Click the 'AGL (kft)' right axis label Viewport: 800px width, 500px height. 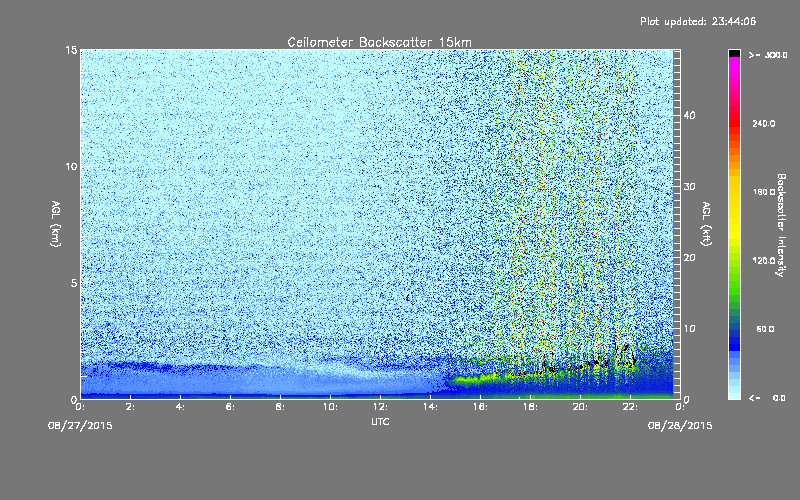pos(706,223)
